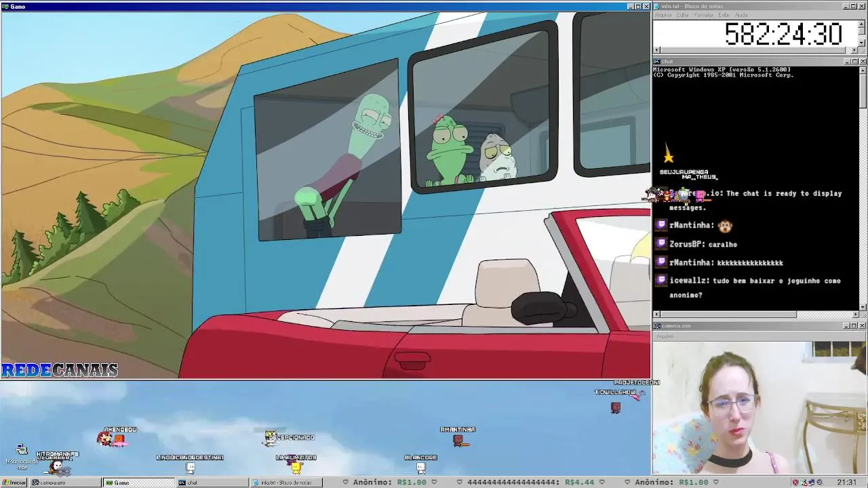Click DECEPCIONADO character sprite
The image size is (868, 488).
click(270, 437)
